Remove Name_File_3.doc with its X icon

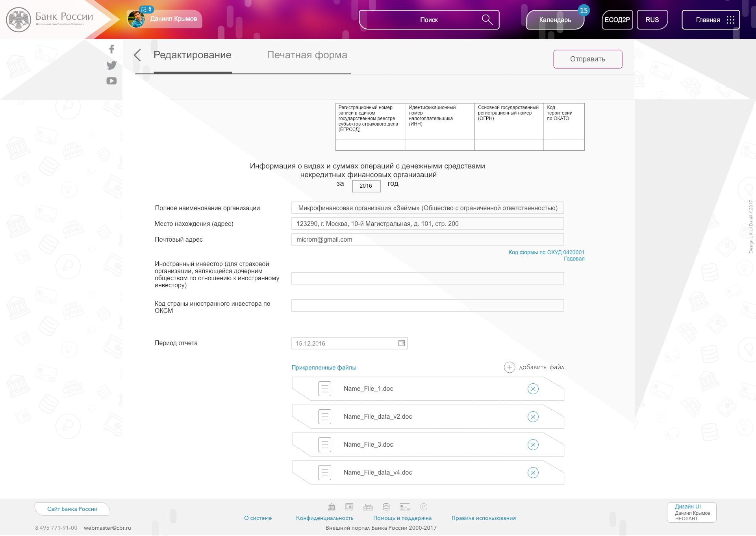[x=533, y=445]
